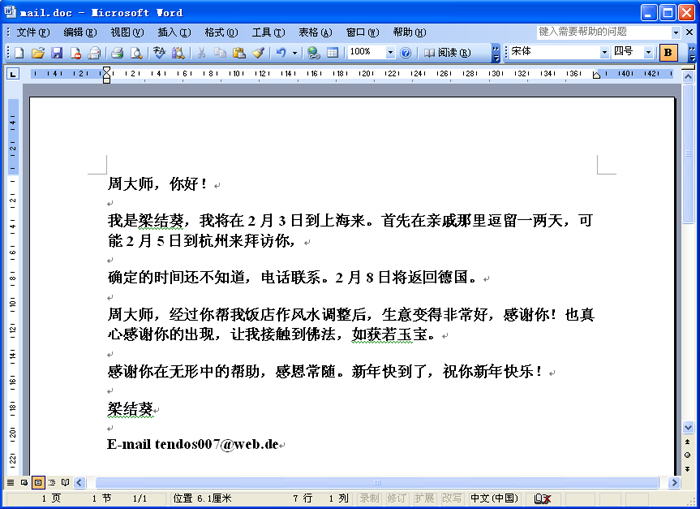700x509 pixels.
Task: Click Previous Page double-arrow button
Action: pos(688,442)
